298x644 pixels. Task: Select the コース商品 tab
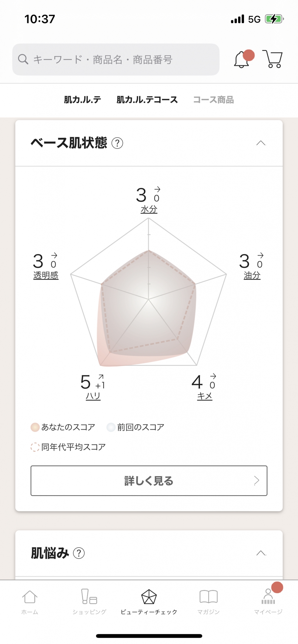[213, 100]
